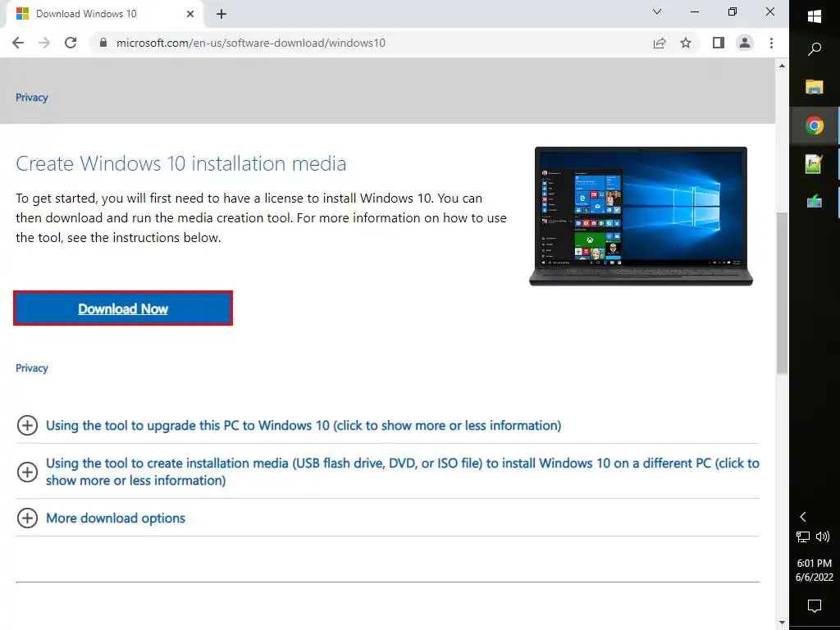Image resolution: width=840 pixels, height=630 pixels.
Task: Open File Explorer from taskbar
Action: pos(815,87)
